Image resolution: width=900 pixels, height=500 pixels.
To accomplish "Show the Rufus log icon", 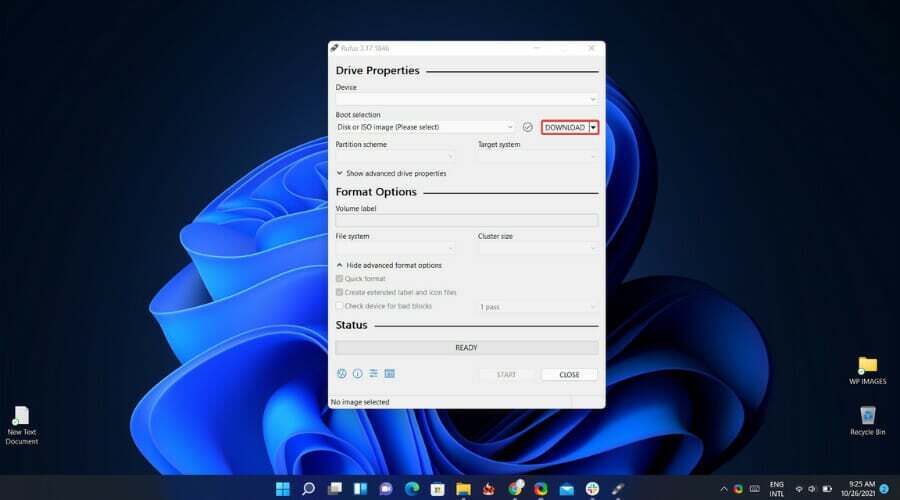I will click(x=390, y=374).
